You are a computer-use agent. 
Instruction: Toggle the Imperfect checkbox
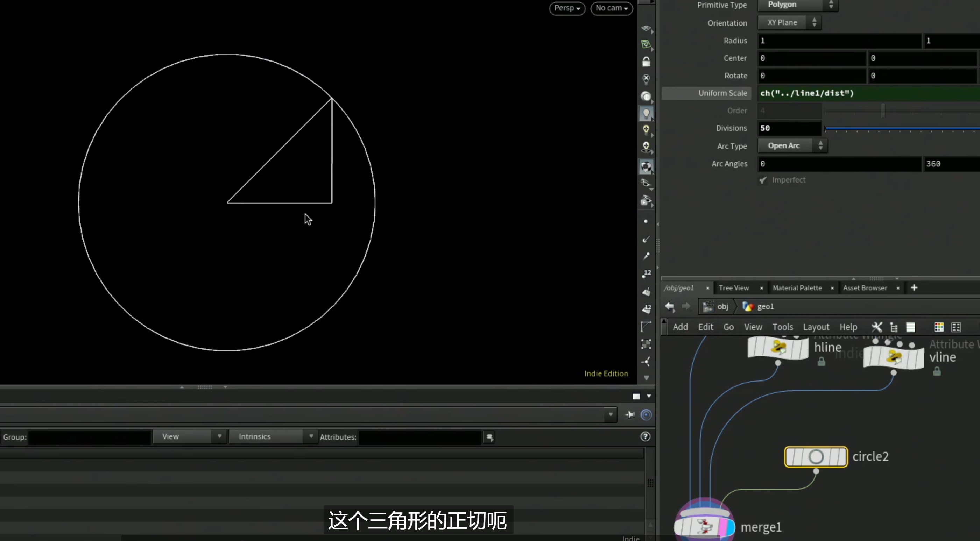point(763,180)
